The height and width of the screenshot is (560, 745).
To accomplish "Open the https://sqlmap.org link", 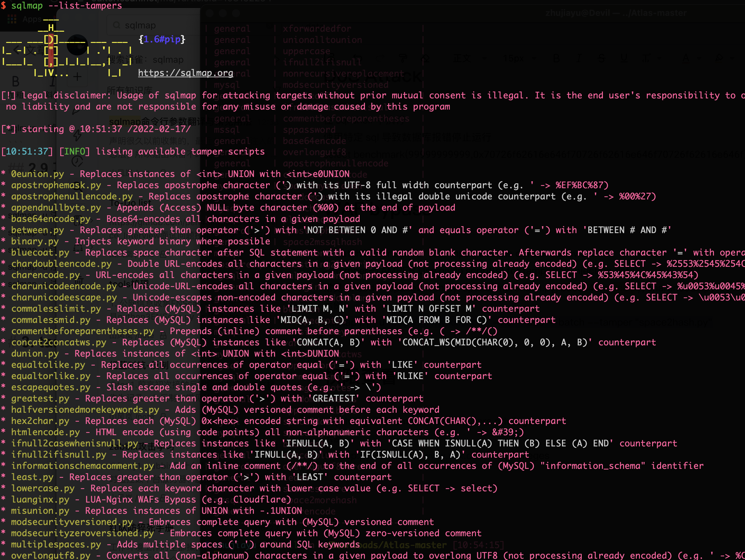I will point(185,73).
